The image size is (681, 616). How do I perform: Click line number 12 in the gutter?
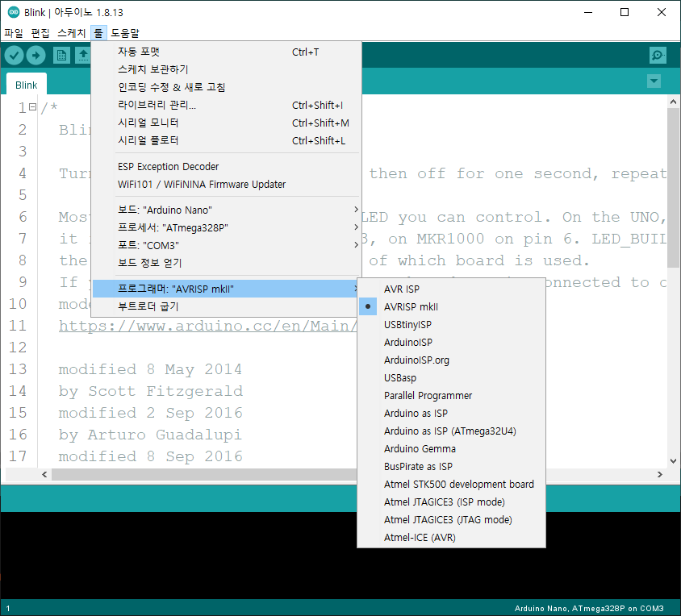(18, 348)
